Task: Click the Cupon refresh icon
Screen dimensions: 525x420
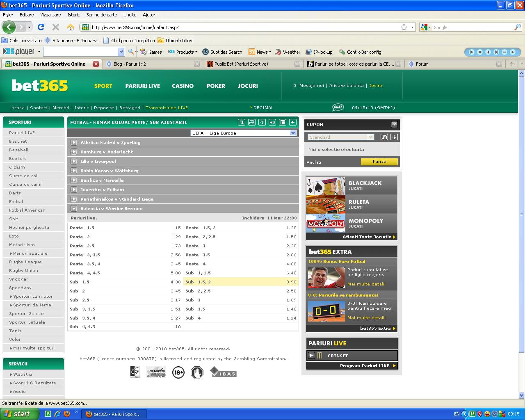Action: tap(394, 137)
